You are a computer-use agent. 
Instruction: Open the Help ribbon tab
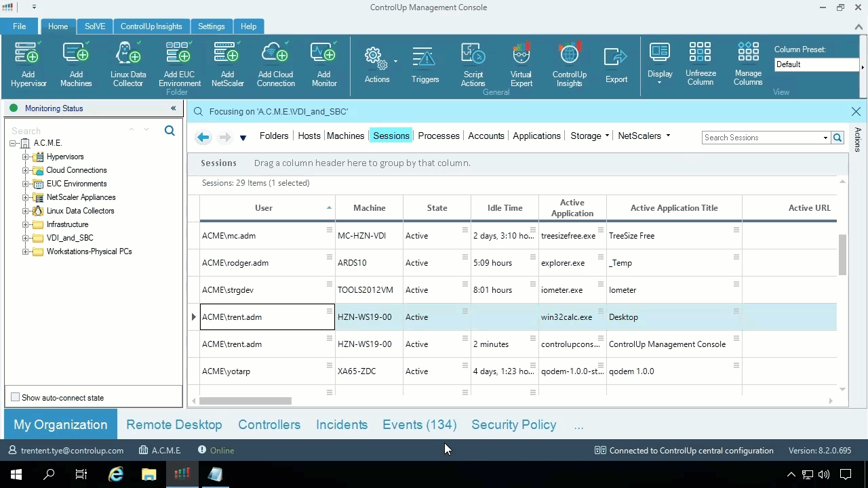248,26
